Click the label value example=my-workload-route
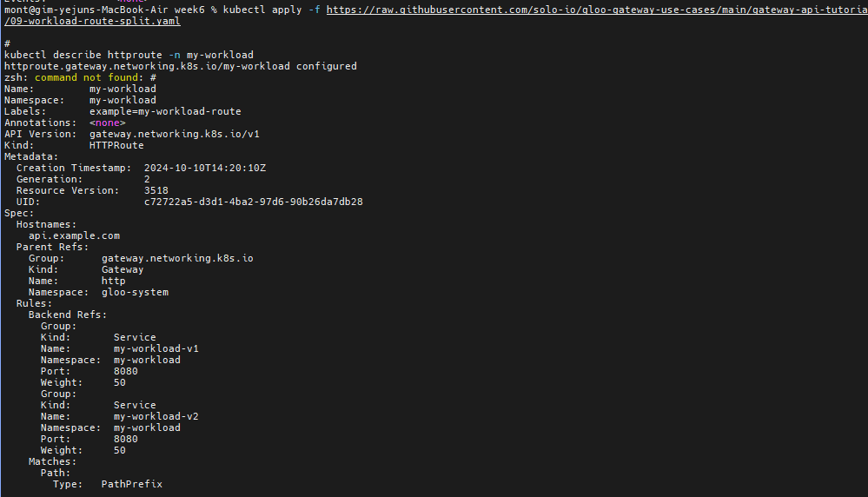 (x=165, y=111)
